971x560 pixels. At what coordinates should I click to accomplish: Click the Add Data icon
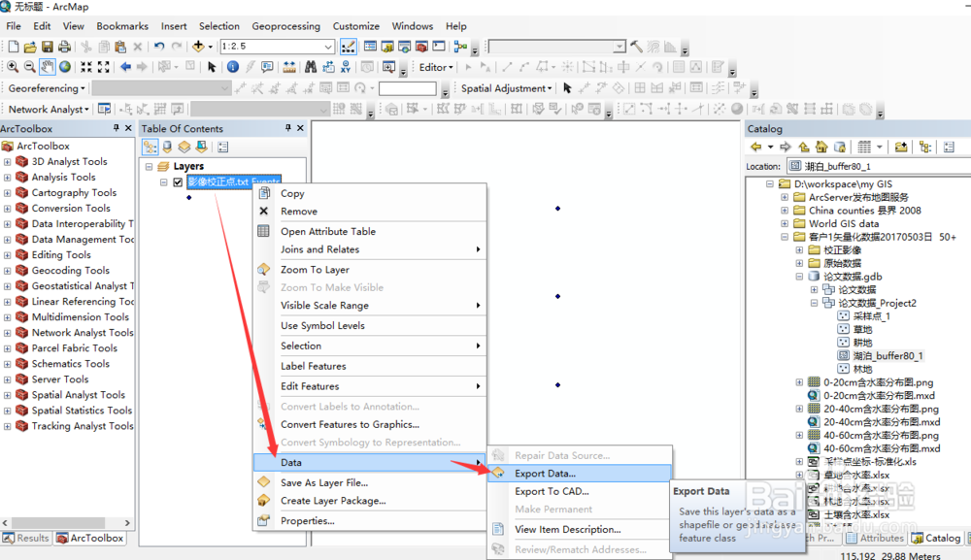198,47
